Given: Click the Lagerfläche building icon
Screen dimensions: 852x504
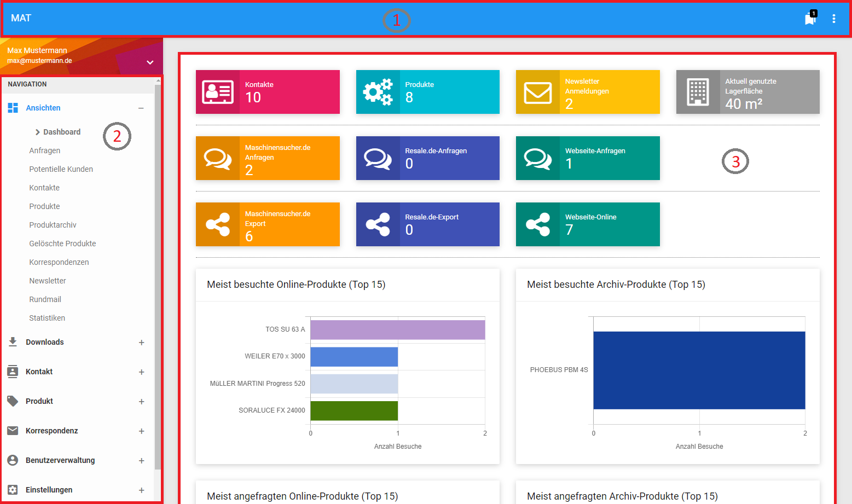Looking at the screenshot, I should click(698, 92).
